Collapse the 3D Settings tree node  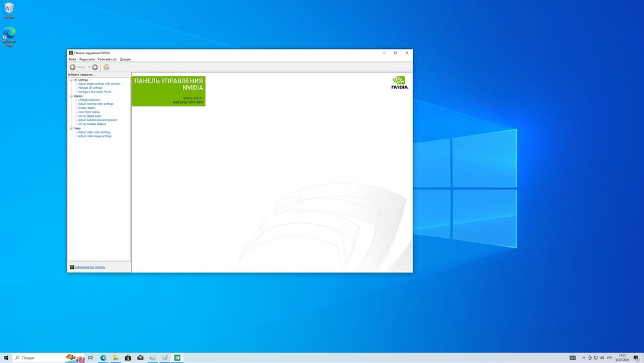click(71, 80)
